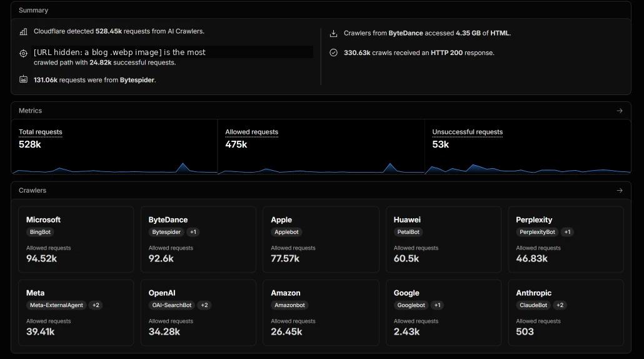Screen dimensions: 644x359
Task: Click OpenAI's 34.28k allowed requests value
Action: (x=164, y=332)
